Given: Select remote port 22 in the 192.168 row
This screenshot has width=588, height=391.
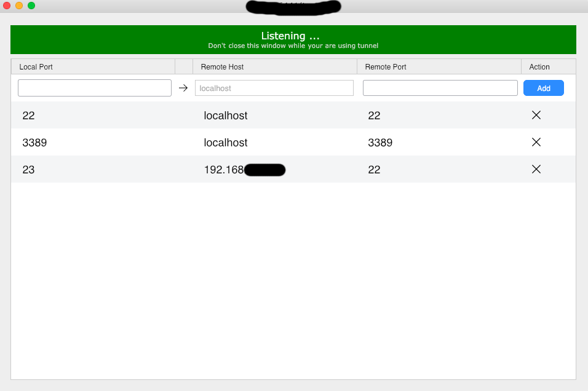Looking at the screenshot, I should [374, 170].
